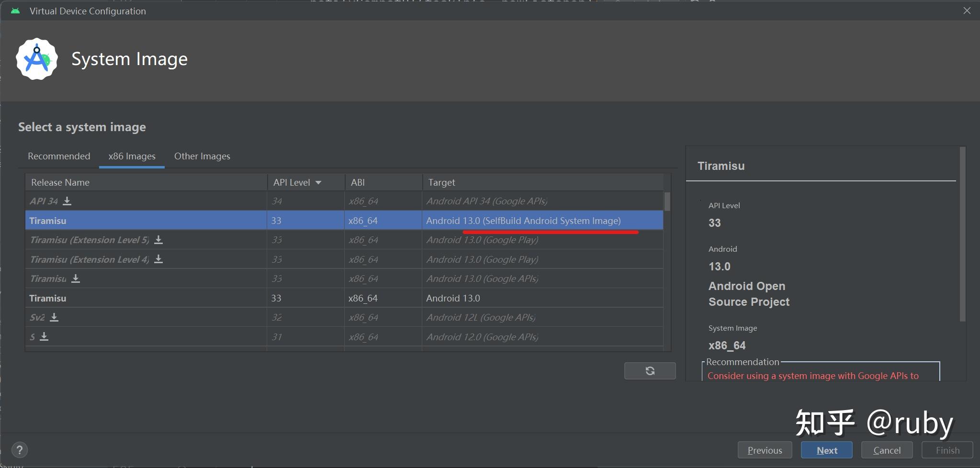Download the S system image
This screenshot has height=468, width=980.
[x=44, y=336]
